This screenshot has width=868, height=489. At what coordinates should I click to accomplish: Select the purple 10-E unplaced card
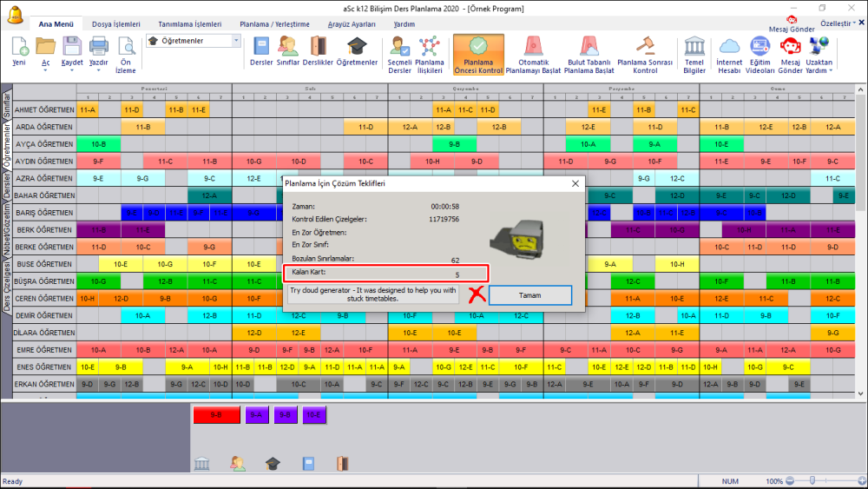314,415
